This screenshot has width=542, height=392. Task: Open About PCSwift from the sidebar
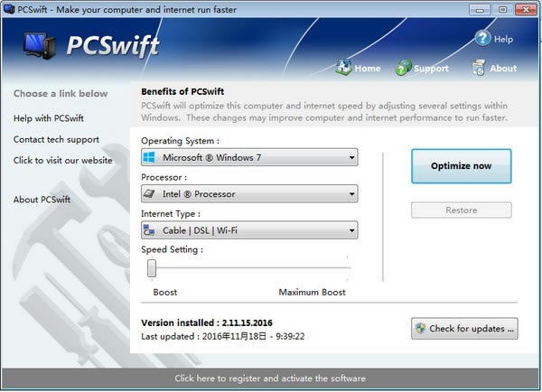[x=42, y=200]
